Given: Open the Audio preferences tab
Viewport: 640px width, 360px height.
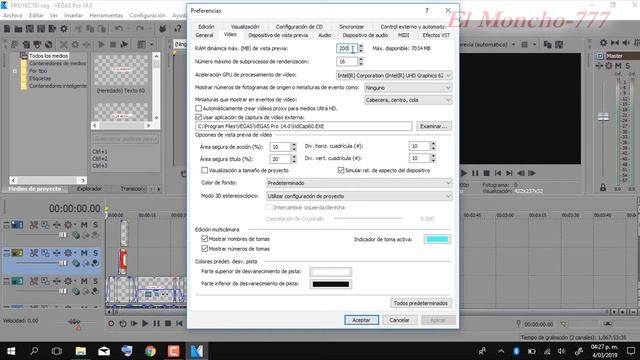Looking at the screenshot, I should coord(324,36).
